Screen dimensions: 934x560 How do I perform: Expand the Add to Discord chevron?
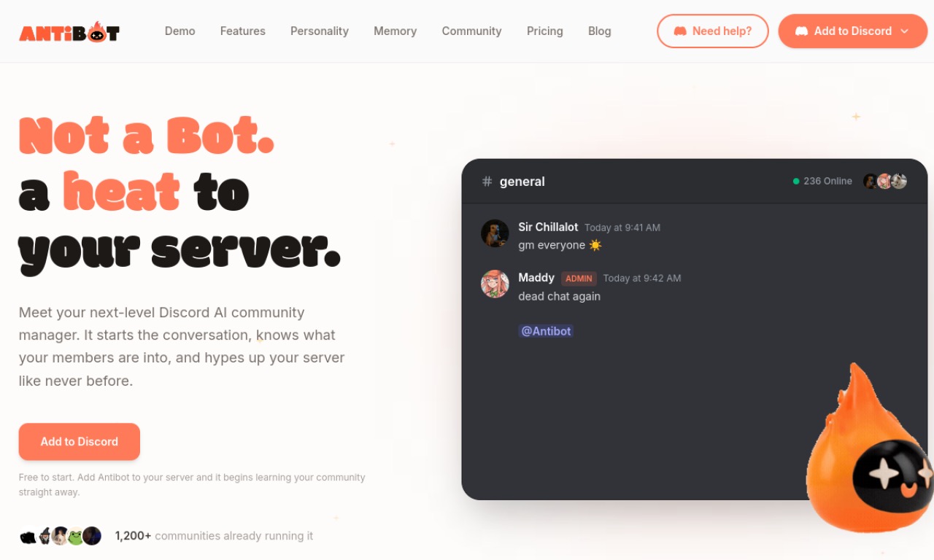coord(905,31)
